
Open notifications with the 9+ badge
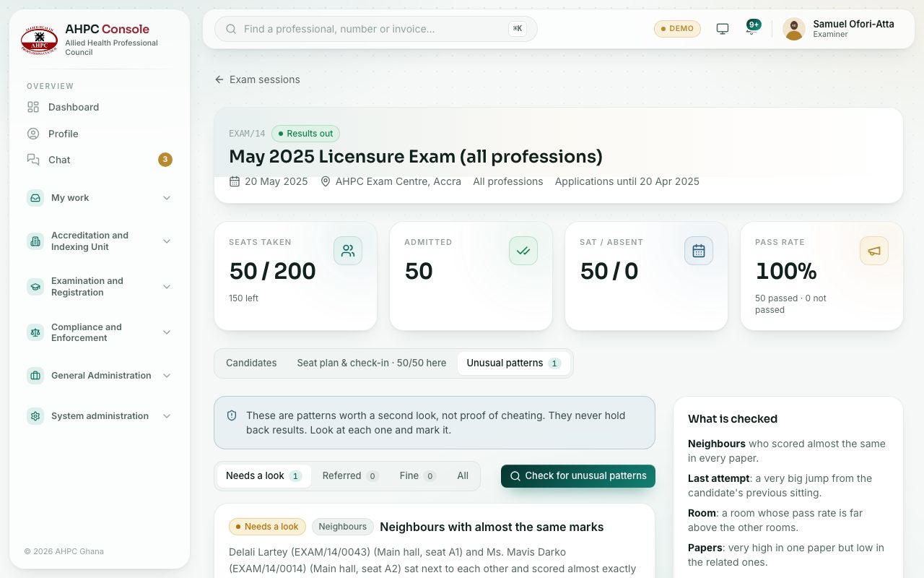coord(752,28)
